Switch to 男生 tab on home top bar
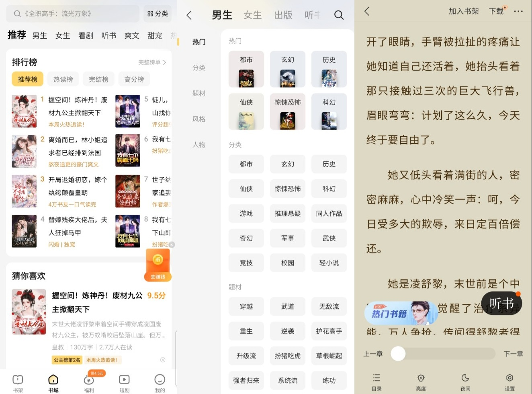The height and width of the screenshot is (394, 532). coord(39,35)
